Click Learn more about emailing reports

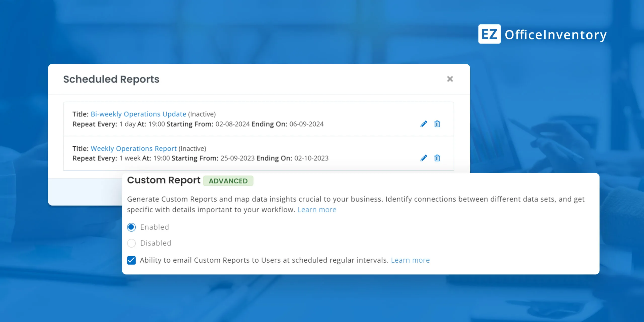pos(410,260)
